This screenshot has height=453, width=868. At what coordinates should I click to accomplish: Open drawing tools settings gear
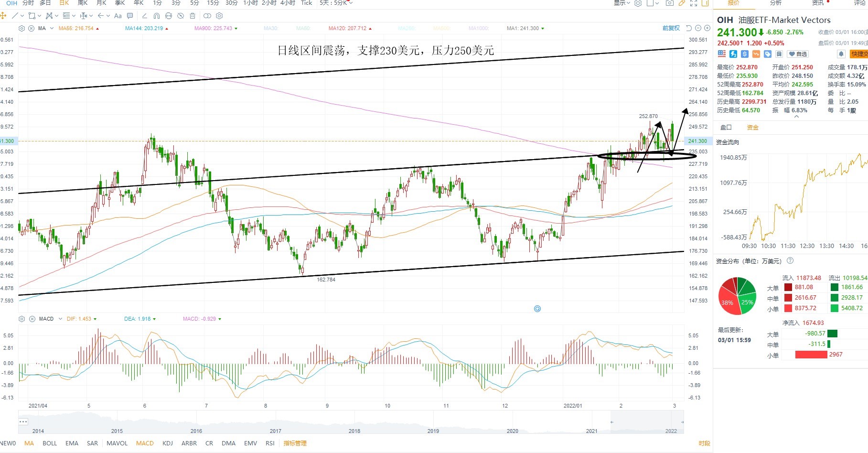219,16
